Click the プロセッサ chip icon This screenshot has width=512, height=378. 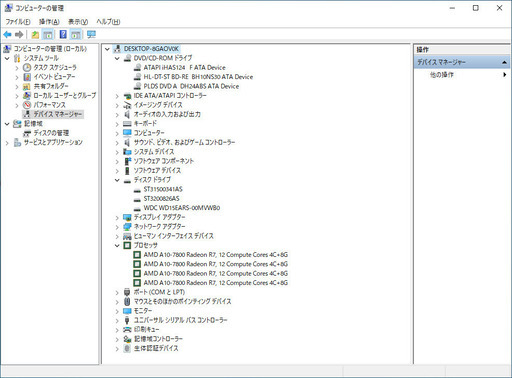[x=127, y=245]
